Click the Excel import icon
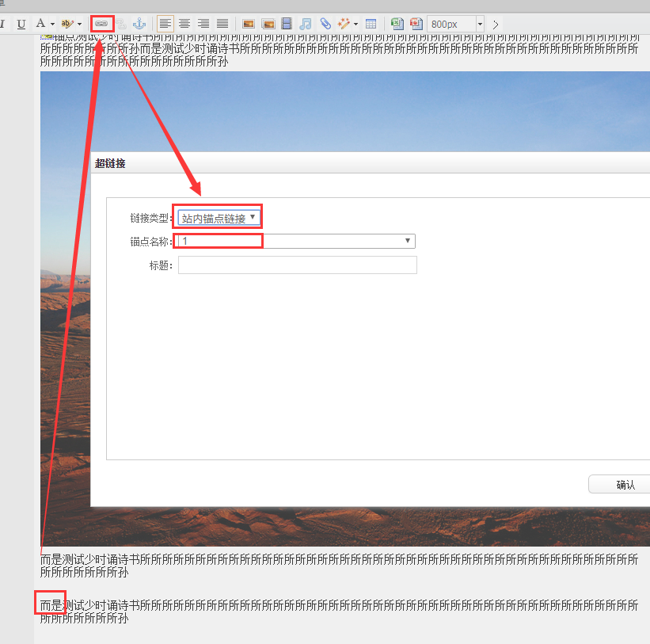650x644 pixels. click(397, 24)
